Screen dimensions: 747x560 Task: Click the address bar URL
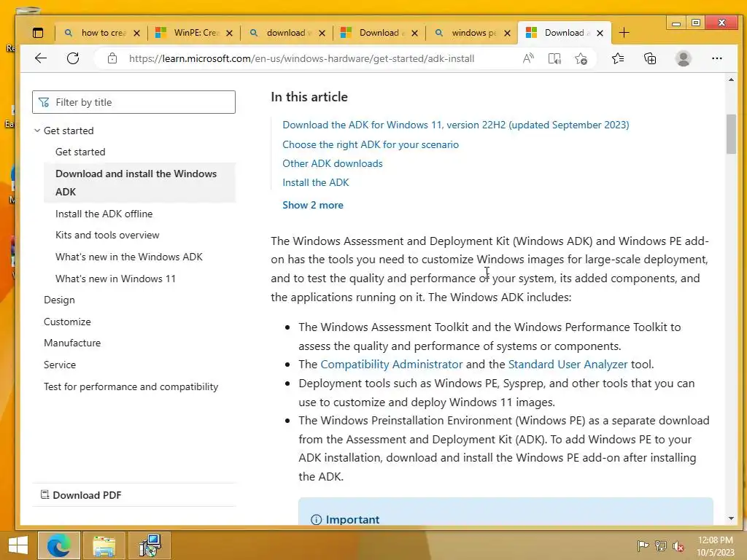tap(301, 58)
